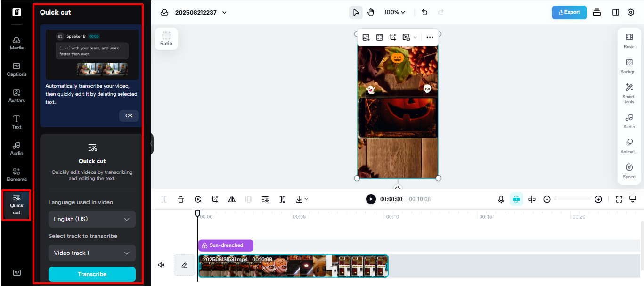This screenshot has width=644, height=286.
Task: Redo the last undone action
Action: tap(441, 12)
